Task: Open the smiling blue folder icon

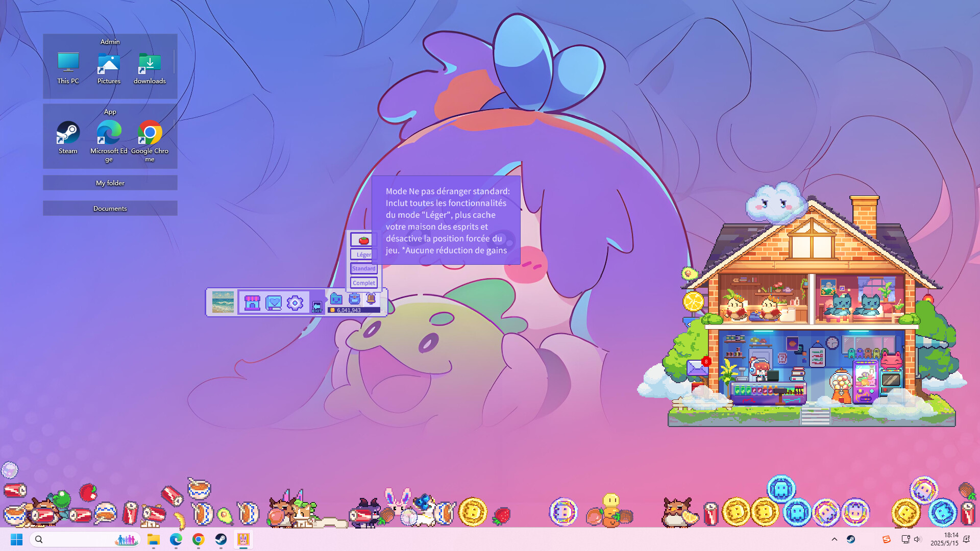Action: (x=336, y=299)
